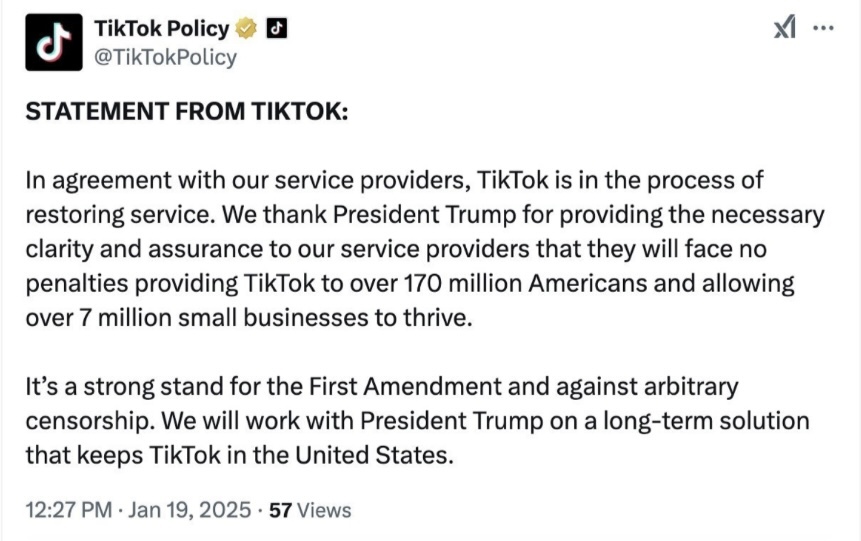Click the STATEMENT FROM TIKTOK heading
Viewport: 861px width, 541px height.
pyautogui.click(x=186, y=112)
